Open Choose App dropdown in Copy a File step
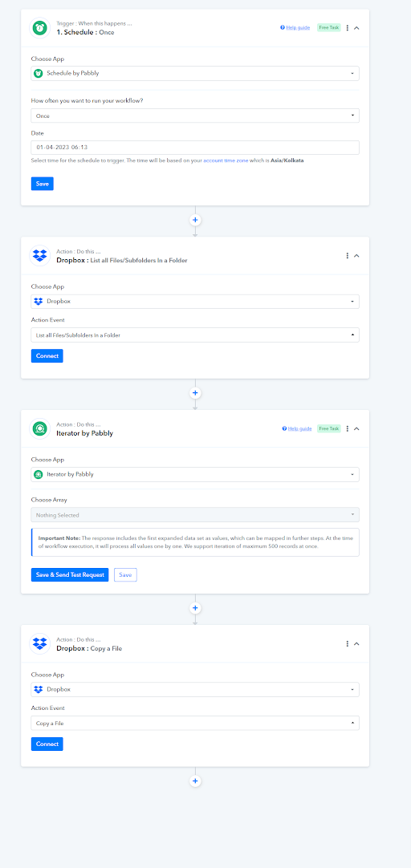The image size is (411, 868). click(195, 690)
